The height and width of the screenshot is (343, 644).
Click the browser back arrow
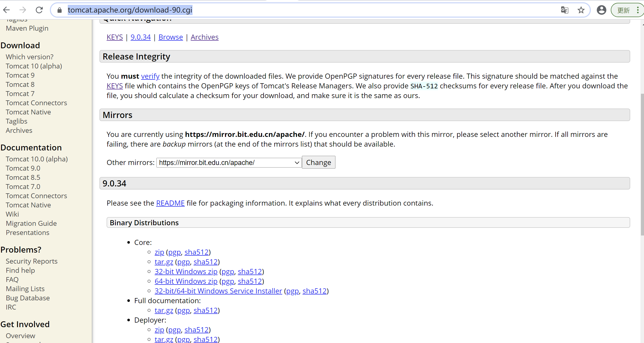7,10
